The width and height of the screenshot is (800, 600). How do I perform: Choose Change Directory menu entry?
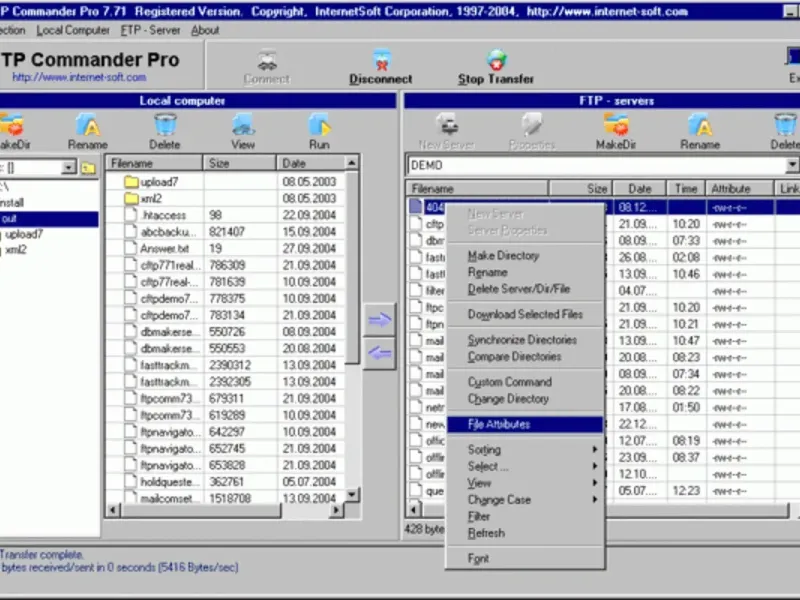tap(525, 399)
